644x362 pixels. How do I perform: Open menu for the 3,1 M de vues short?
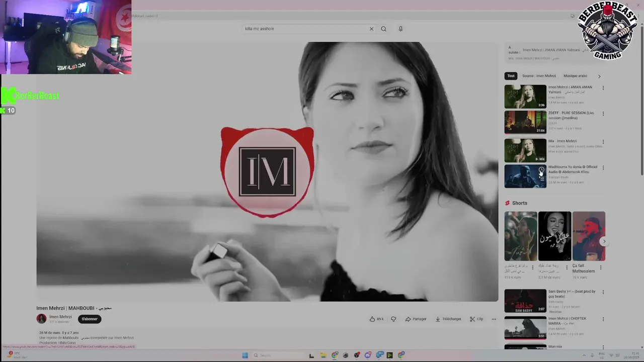coord(567,267)
